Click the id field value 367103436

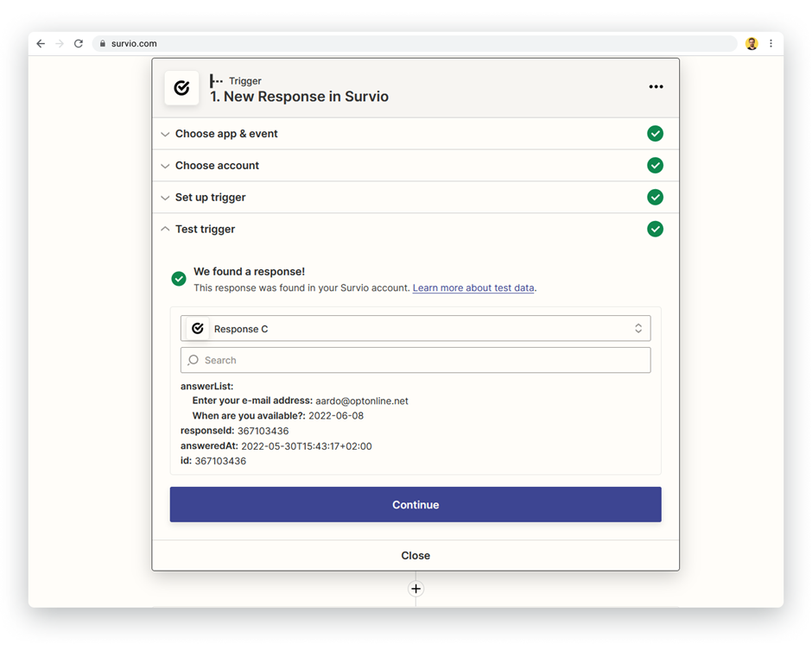point(220,461)
